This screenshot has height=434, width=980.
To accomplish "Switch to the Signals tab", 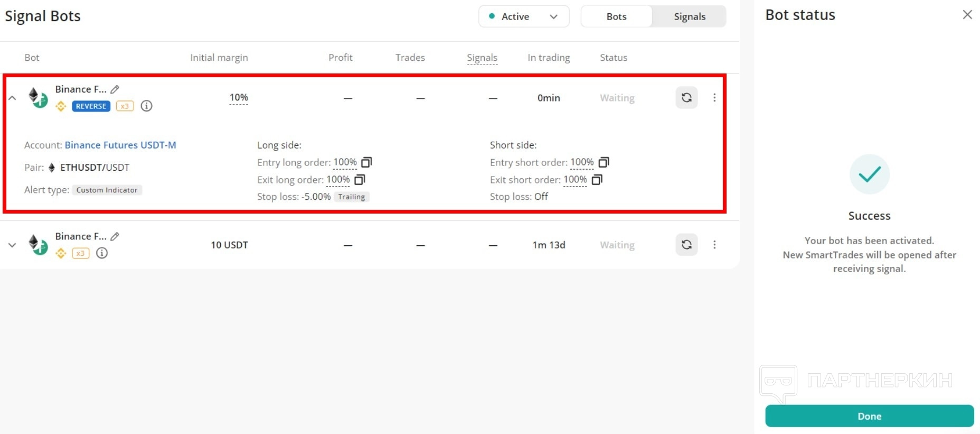I will coord(690,16).
